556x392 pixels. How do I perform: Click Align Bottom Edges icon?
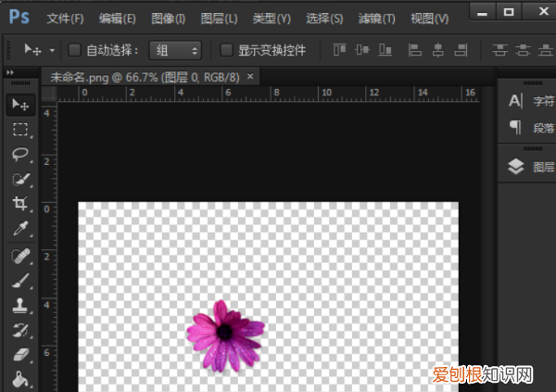pyautogui.click(x=385, y=50)
